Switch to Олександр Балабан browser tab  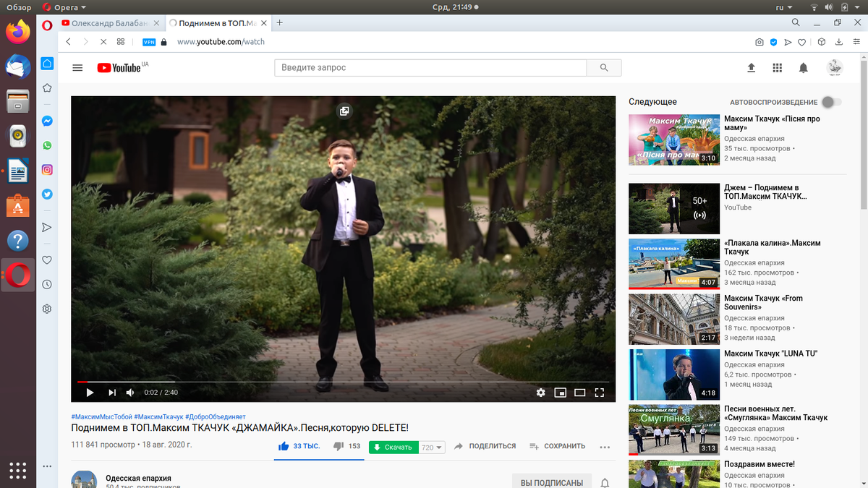[x=107, y=23]
